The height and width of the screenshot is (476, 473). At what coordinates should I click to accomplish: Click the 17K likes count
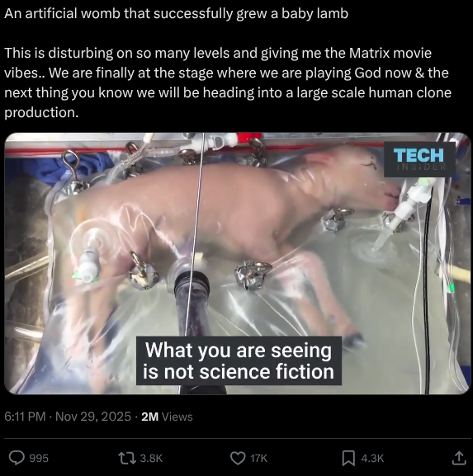pyautogui.click(x=259, y=458)
